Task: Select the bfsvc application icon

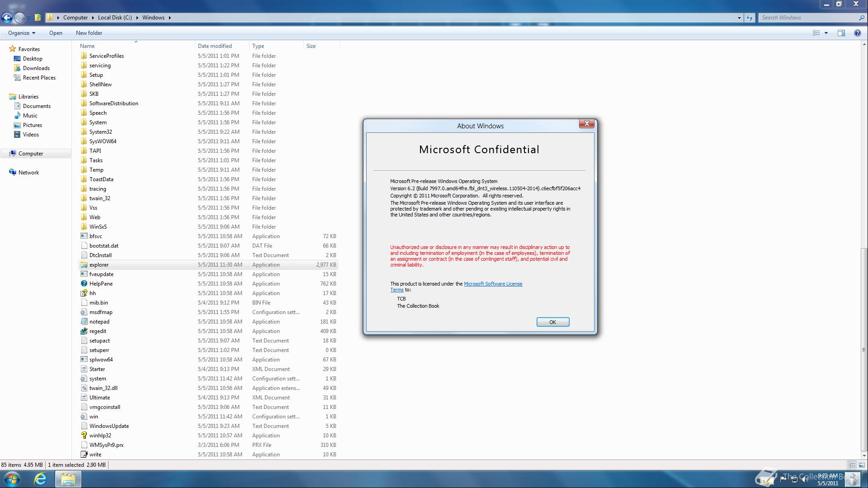Action: tap(84, 236)
